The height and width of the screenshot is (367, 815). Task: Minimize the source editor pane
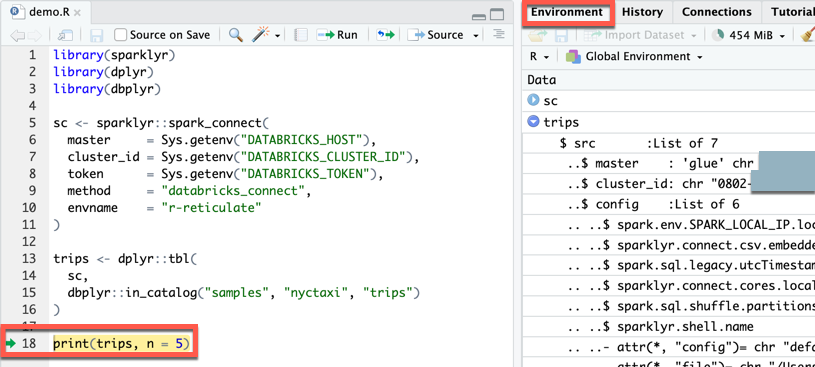[x=479, y=16]
